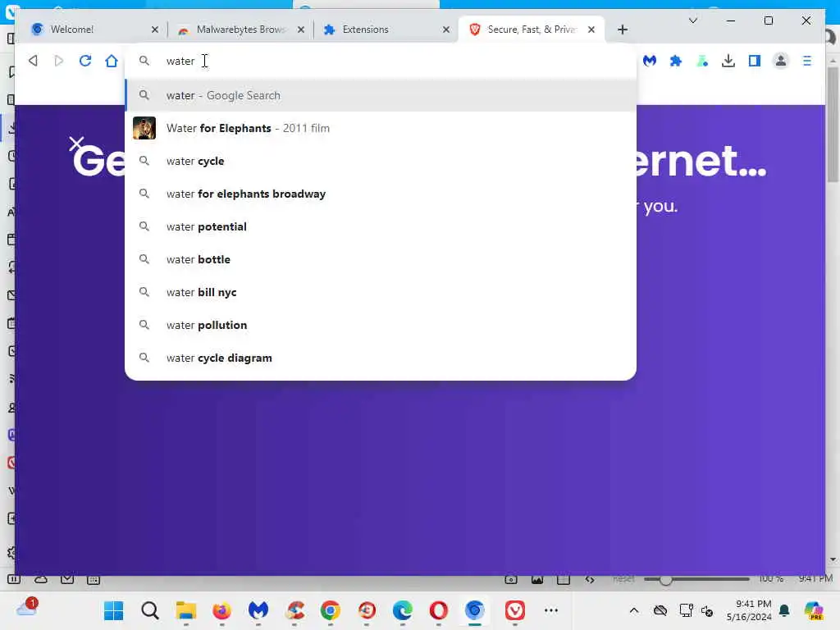Reload the page with the refresh icon
This screenshot has width=840, height=630.
click(85, 61)
